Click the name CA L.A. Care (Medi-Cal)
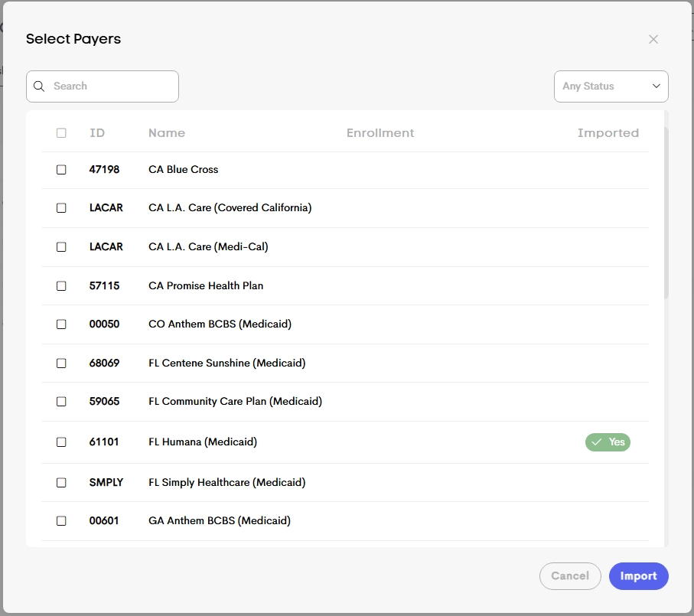Image resolution: width=694 pixels, height=616 pixels. tap(208, 247)
